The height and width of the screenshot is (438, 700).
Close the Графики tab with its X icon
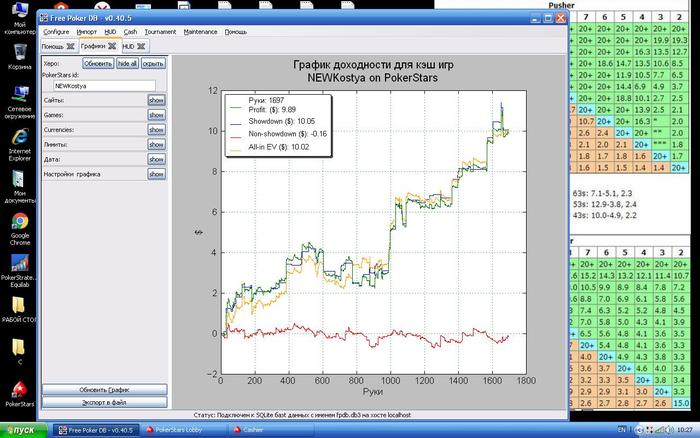click(x=112, y=46)
